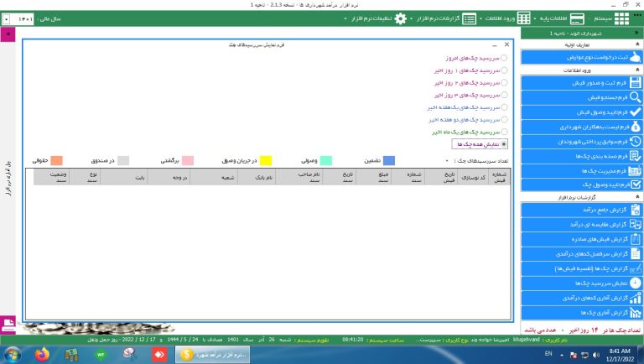Click the history clock icon for فرم سوابق پرداختی شهروندان
Image resolution: width=644 pixels, height=364 pixels.
635,141
